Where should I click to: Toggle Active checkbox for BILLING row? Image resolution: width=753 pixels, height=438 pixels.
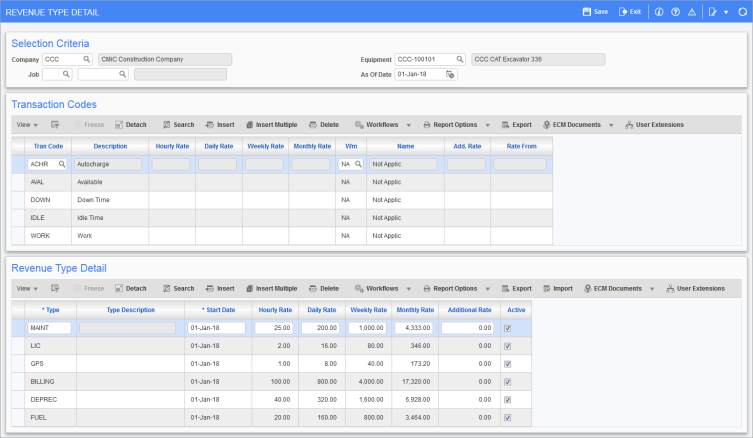(508, 381)
